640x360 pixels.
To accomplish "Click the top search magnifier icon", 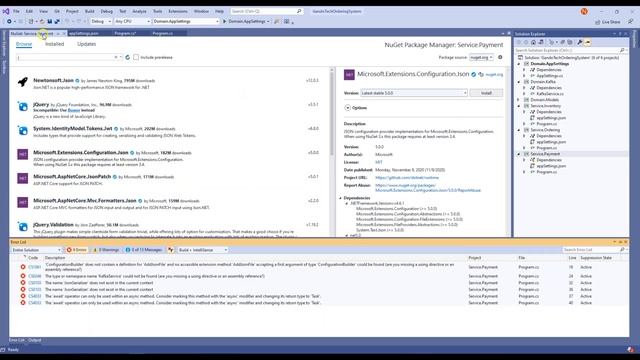I will (x=299, y=11).
